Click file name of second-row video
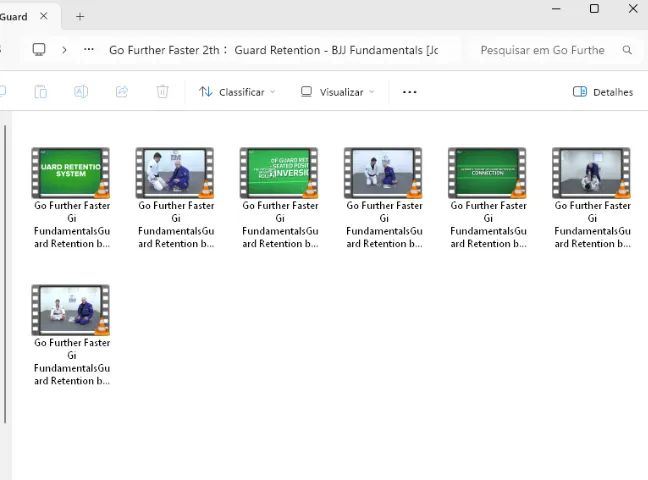The height and width of the screenshot is (480, 648). (x=72, y=362)
